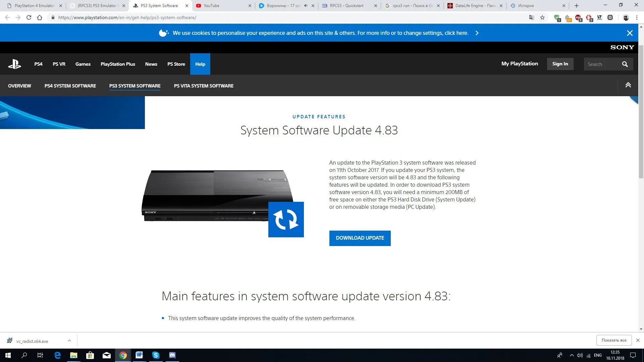Image resolution: width=644 pixels, height=362 pixels.
Task: Select the PS VITA SYSTEM SOFTWARE tab
Action: click(x=204, y=86)
